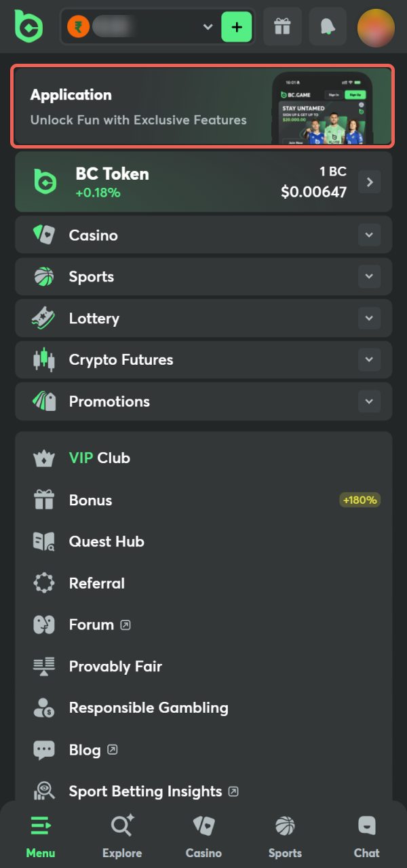Open the Provably Fair page
Image resolution: width=407 pixels, height=868 pixels.
pos(115,666)
